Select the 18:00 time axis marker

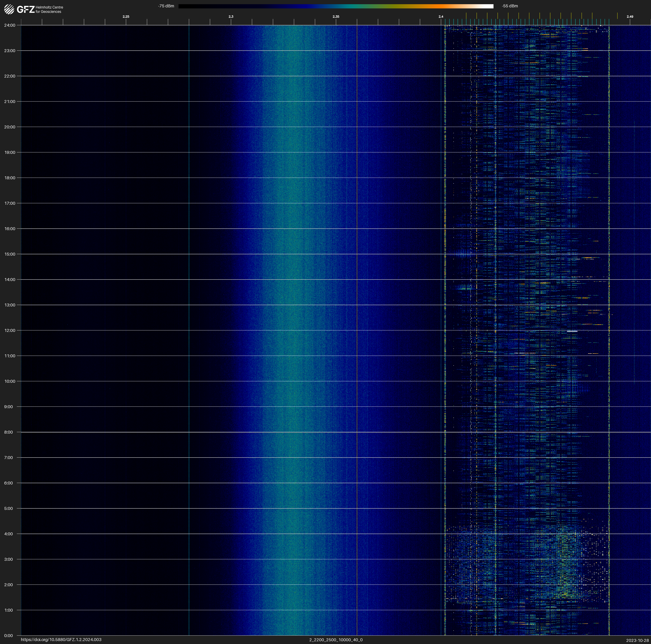10,178
